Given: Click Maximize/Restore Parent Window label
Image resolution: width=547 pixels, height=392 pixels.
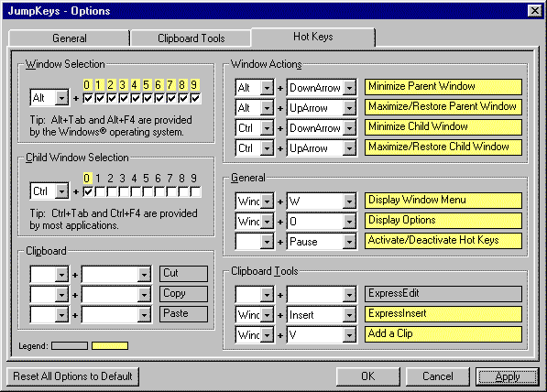Looking at the screenshot, I should coord(443,107).
